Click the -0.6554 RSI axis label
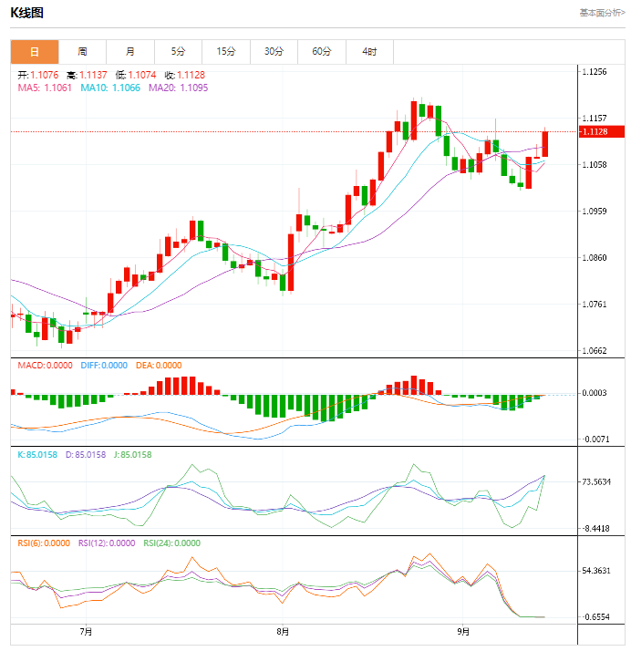Viewport: 631px width, 672px height. click(595, 616)
